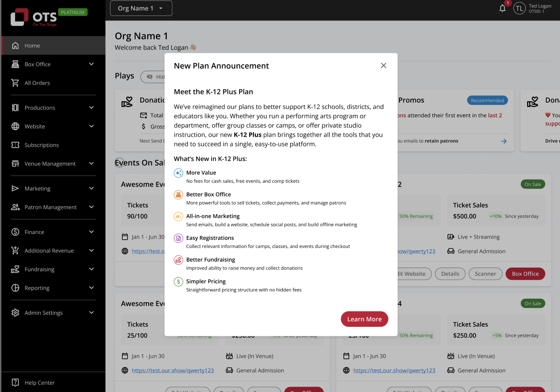Click the Marketing paper-plane icon
Screen dimensions: 560x392
click(16, 188)
